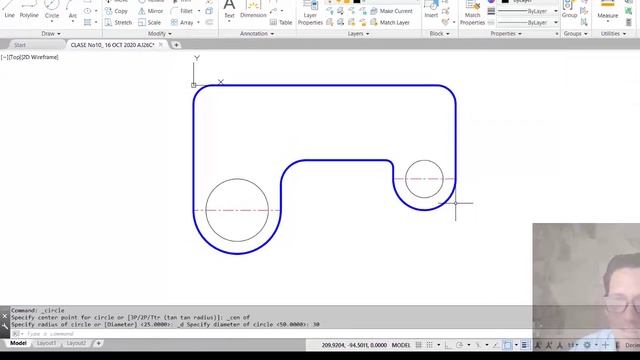Click the viewport controls label [-][Top][2D Wireframe]
Viewport: 640px width, 360px height.
(30, 57)
